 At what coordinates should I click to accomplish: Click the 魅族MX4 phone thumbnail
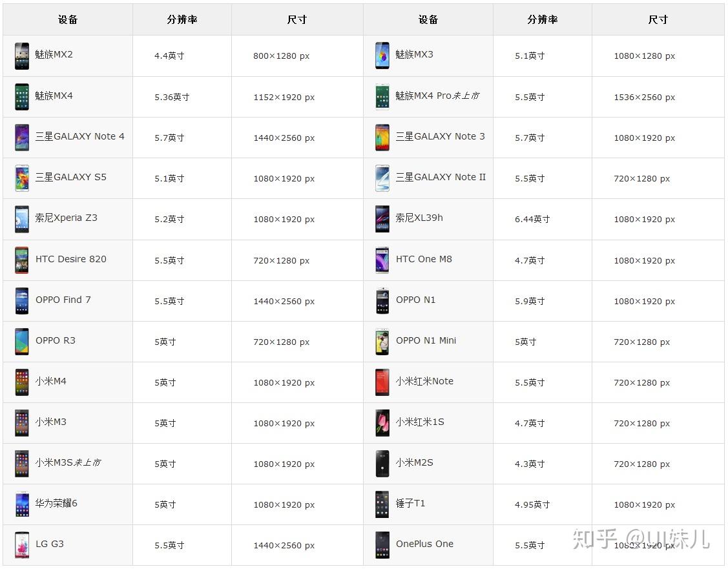pyautogui.click(x=22, y=97)
